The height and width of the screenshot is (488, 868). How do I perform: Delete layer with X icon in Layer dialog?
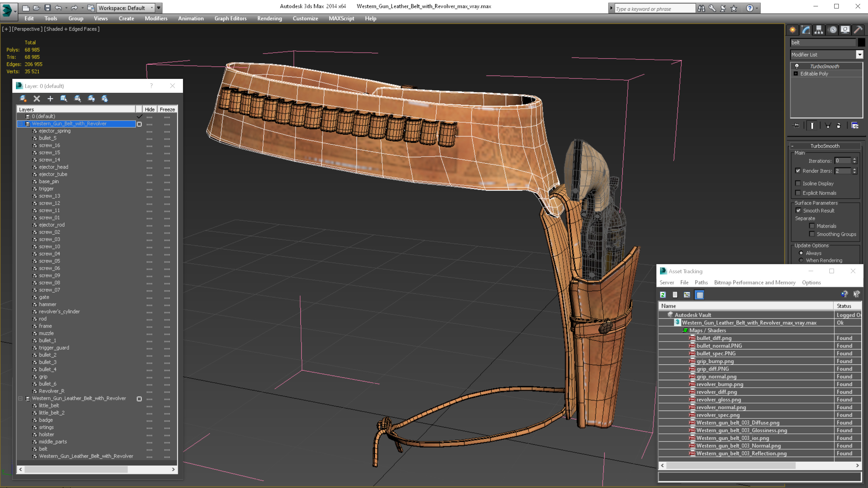37,99
